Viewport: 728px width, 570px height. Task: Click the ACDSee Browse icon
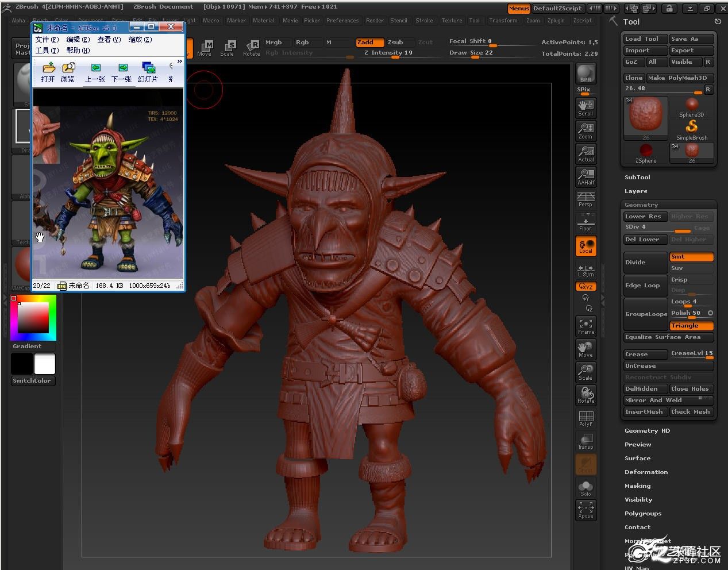68,72
